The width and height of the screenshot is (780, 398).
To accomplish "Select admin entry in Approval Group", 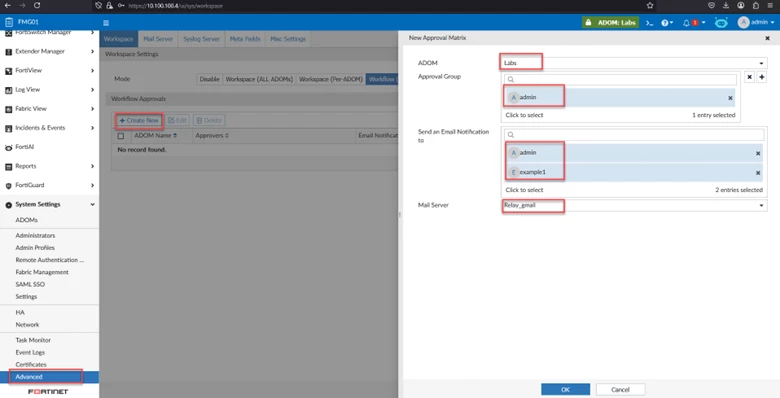I will click(x=619, y=98).
